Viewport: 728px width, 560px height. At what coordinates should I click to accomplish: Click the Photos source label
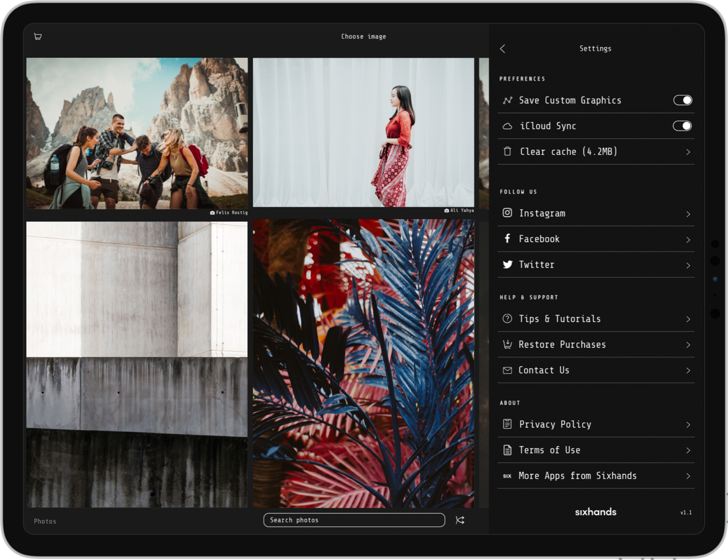click(x=45, y=521)
